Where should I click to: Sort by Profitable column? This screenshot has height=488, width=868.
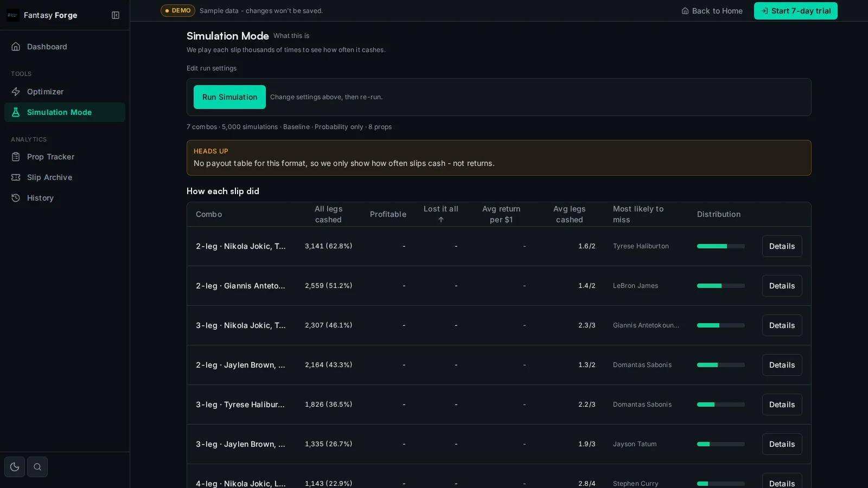(388, 214)
